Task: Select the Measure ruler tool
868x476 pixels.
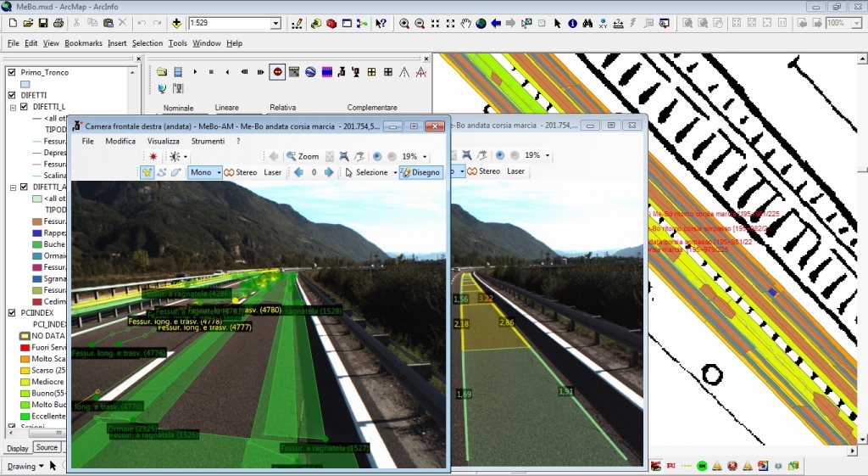Action: (618, 23)
